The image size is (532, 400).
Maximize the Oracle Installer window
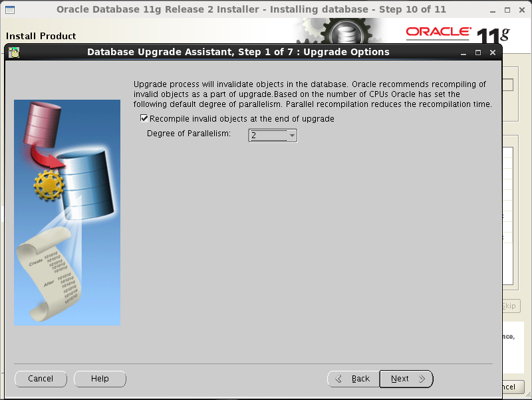[507, 10]
